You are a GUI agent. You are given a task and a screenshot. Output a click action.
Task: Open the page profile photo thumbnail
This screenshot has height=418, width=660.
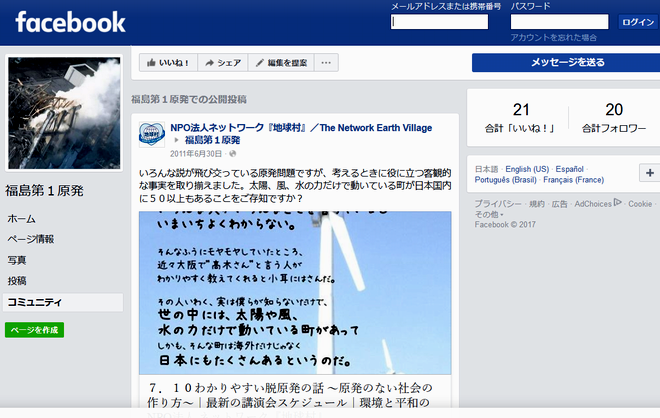pos(64,113)
